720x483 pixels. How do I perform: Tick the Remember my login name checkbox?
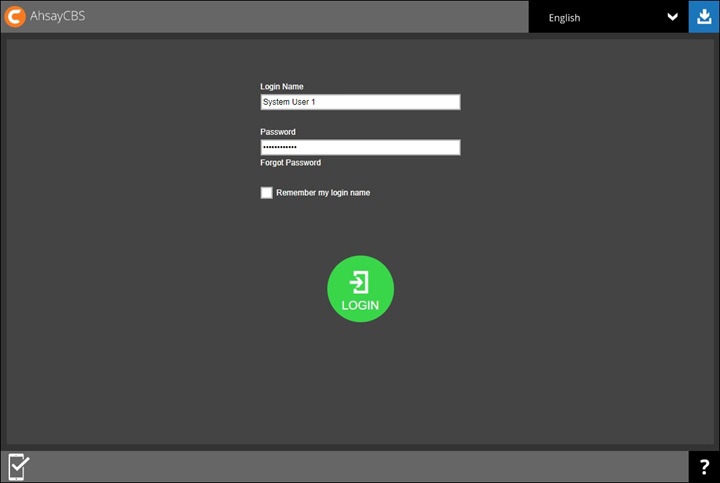[x=266, y=193]
